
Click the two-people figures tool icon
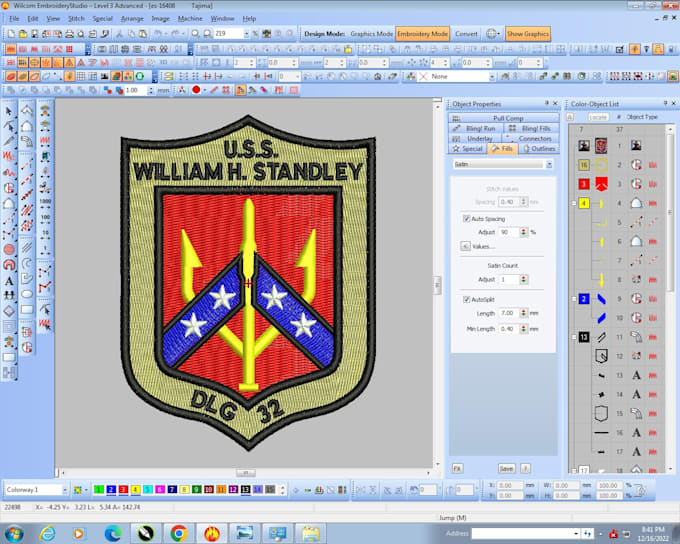click(9, 295)
